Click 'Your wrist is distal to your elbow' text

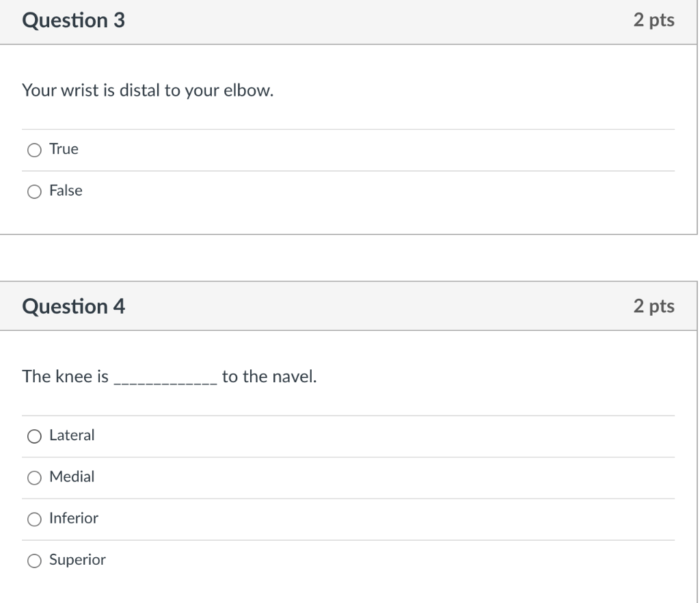[x=148, y=90]
